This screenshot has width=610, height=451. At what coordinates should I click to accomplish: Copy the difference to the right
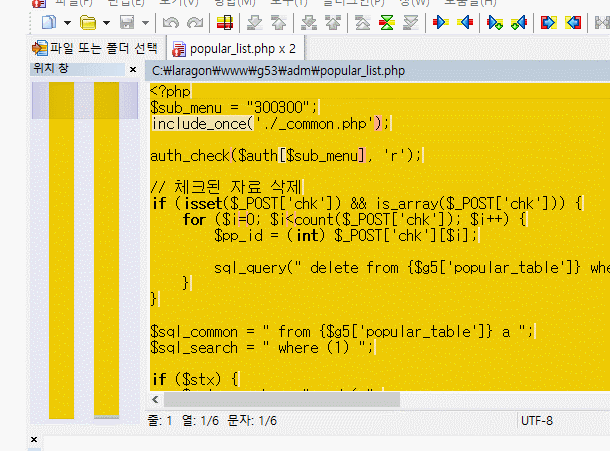click(x=440, y=23)
